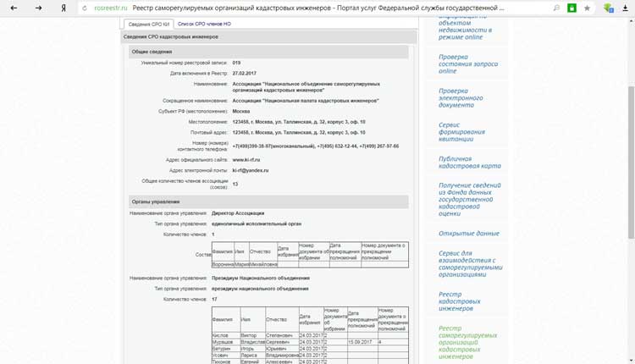Click the Воронина surname cell
This screenshot has width=635, height=364.
[223, 264]
